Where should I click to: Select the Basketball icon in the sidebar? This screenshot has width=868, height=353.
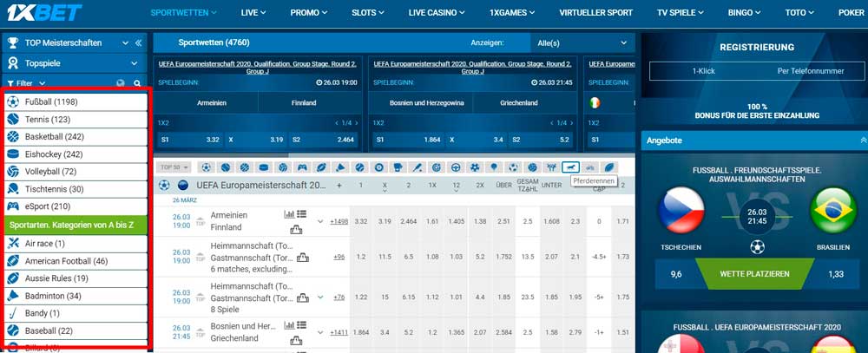pyautogui.click(x=13, y=137)
